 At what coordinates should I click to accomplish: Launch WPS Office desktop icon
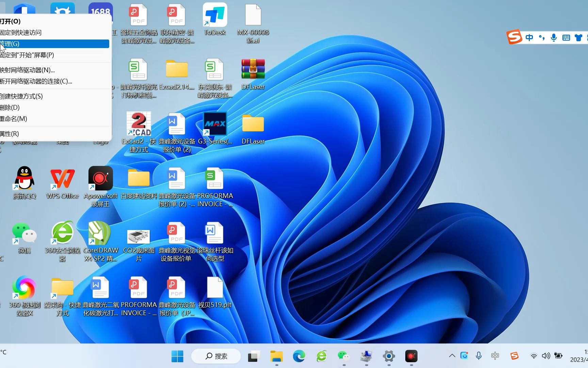(62, 178)
